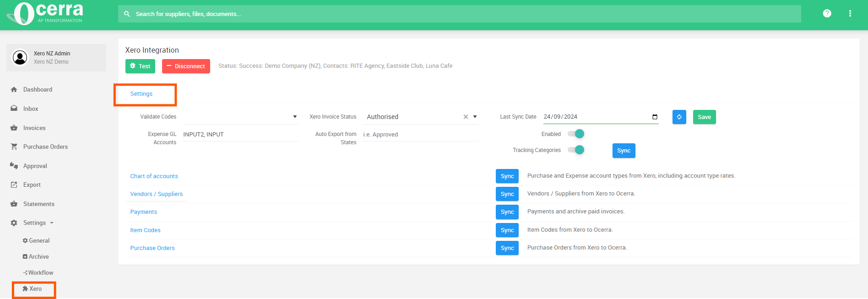Click the Auto Export from States field
The height and width of the screenshot is (299, 868).
(x=420, y=135)
